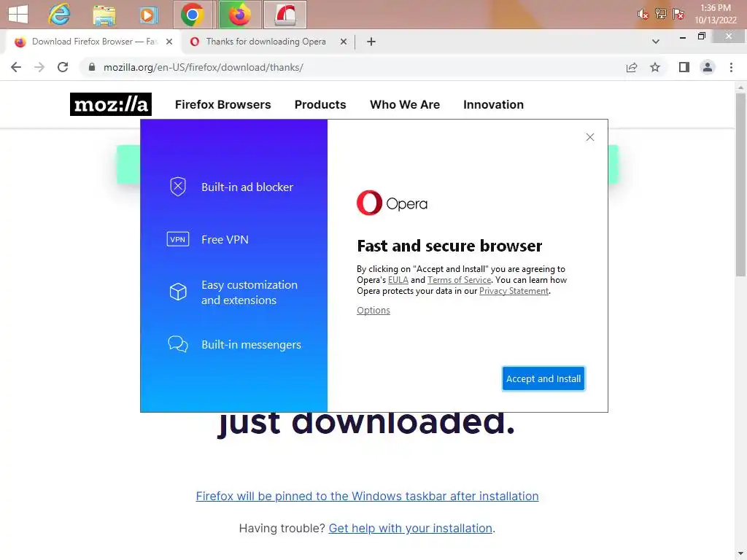
Task: Open Firefox pinned to taskbar link
Action: 368,496
